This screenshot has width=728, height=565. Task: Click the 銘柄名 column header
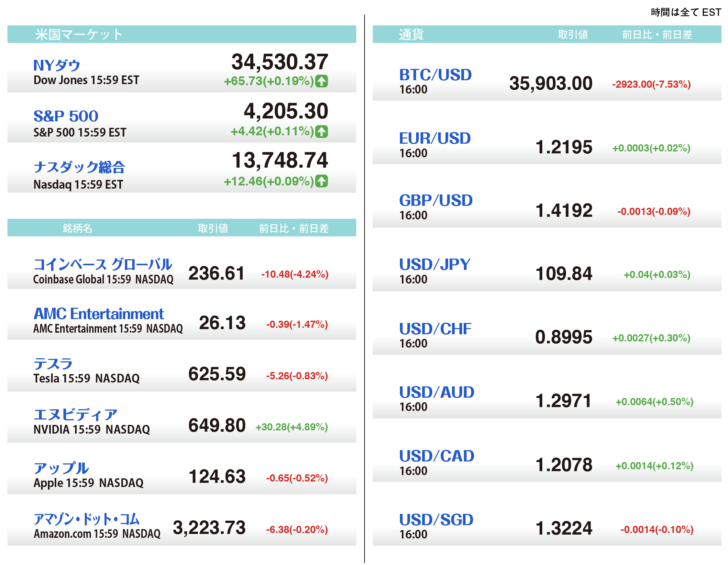pyautogui.click(x=77, y=228)
